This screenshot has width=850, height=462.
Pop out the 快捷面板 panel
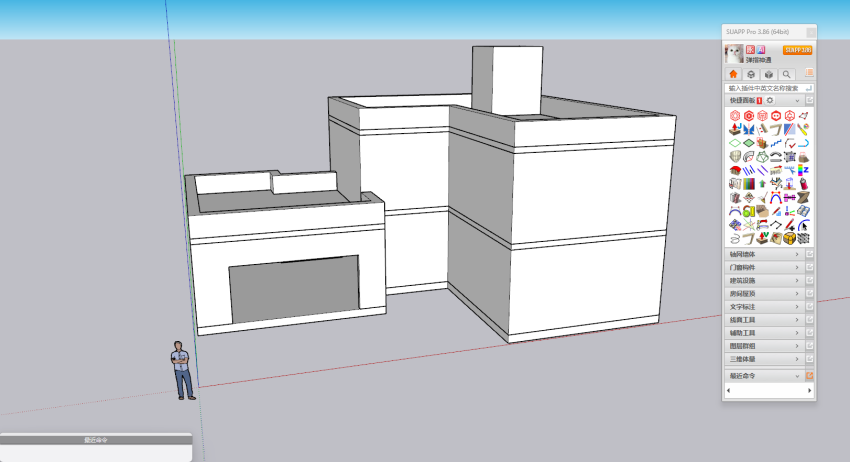pyautogui.click(x=809, y=100)
